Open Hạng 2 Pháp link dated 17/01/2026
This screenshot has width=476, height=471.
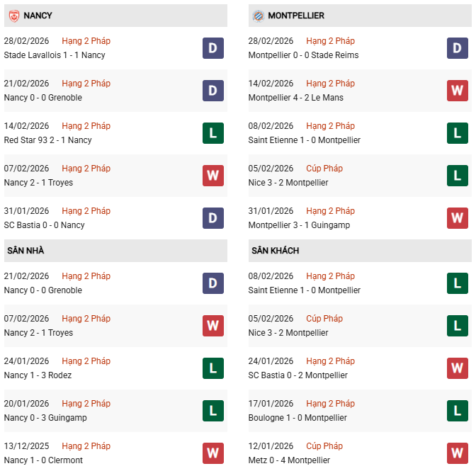(331, 404)
